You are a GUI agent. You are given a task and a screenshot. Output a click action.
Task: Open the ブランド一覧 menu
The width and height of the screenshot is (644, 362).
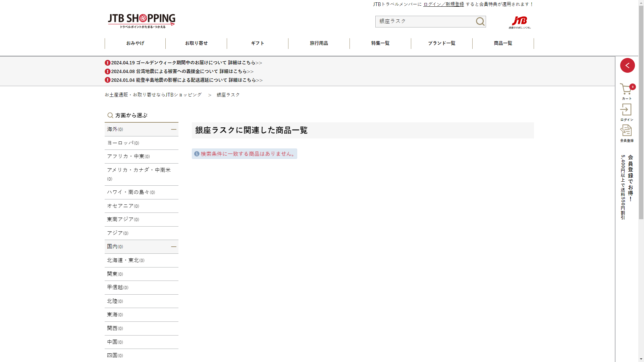(441, 43)
